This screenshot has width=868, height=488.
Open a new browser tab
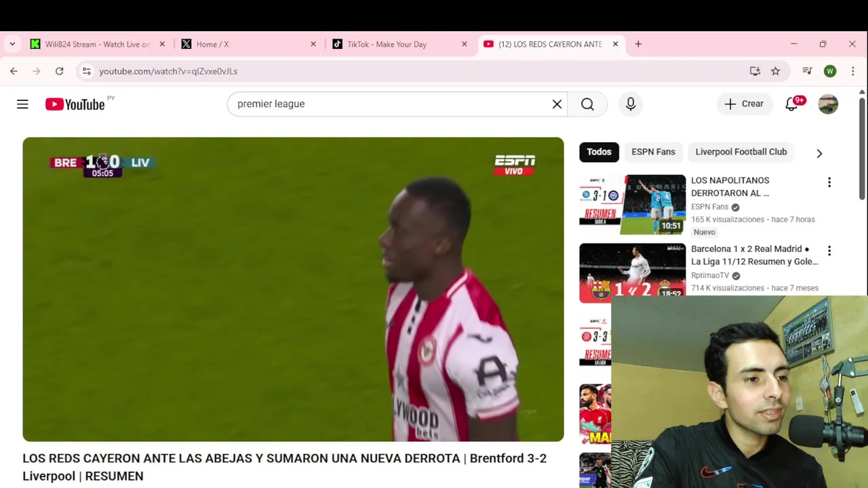638,44
